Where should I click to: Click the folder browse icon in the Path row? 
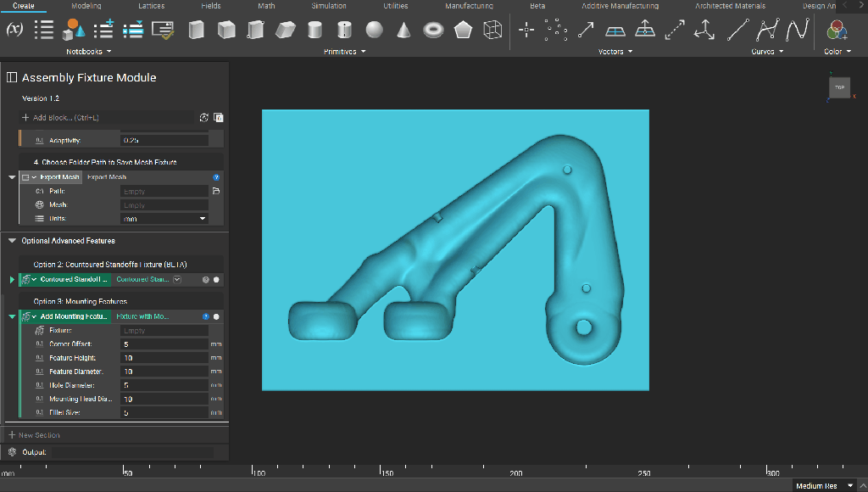tap(216, 192)
